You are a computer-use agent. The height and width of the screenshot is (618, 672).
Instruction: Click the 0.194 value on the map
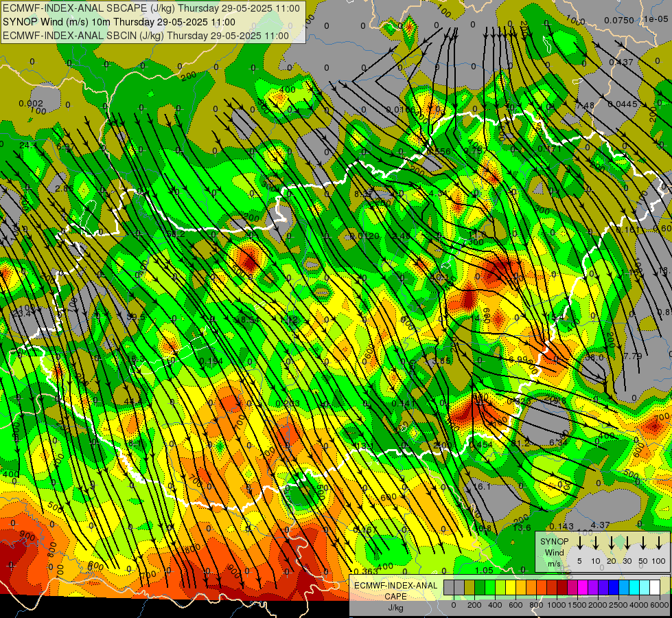211,361
